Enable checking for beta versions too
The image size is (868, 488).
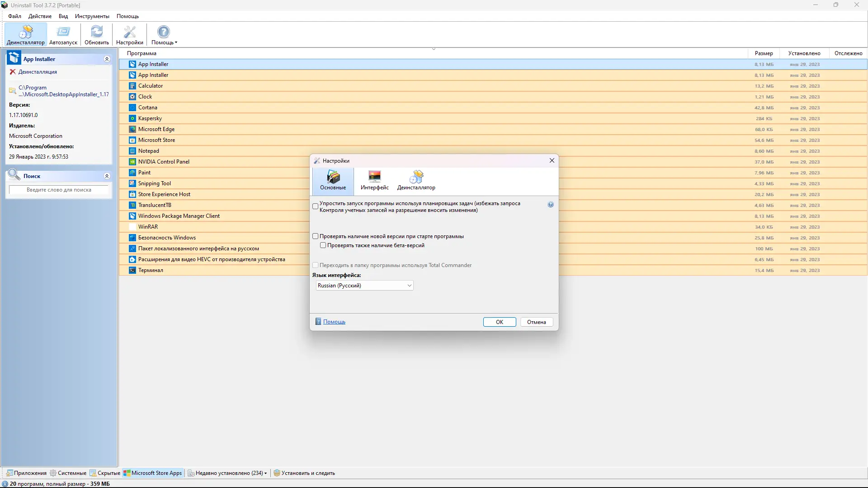[x=323, y=245]
